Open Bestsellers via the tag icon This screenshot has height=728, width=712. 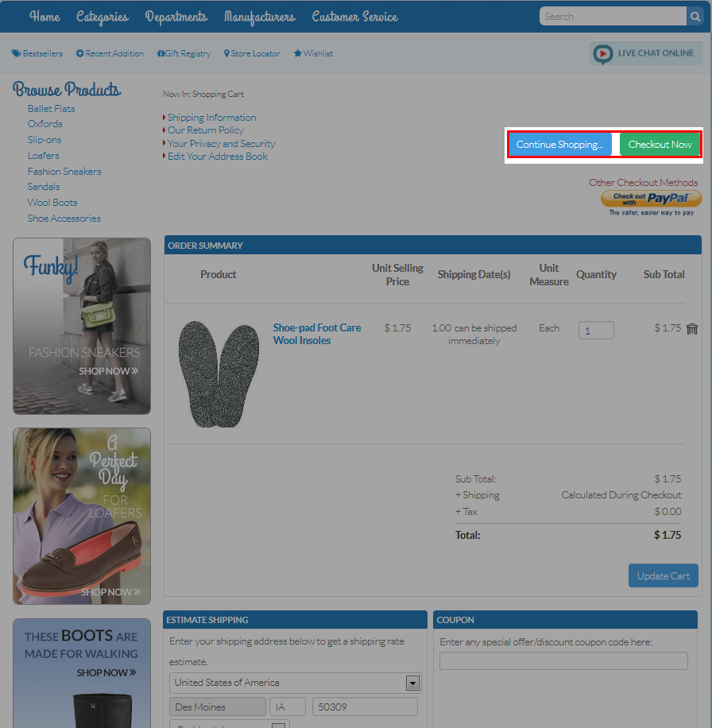[x=16, y=54]
